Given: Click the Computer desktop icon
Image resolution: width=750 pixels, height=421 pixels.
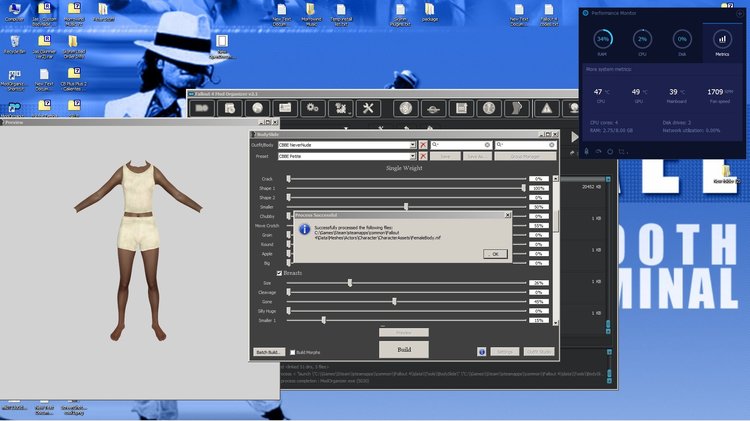Looking at the screenshot, I should 14,12.
